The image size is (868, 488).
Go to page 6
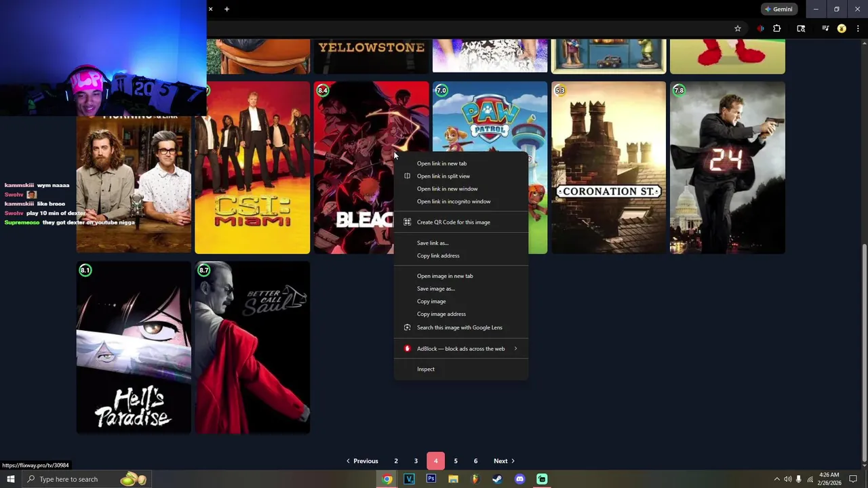click(x=475, y=461)
